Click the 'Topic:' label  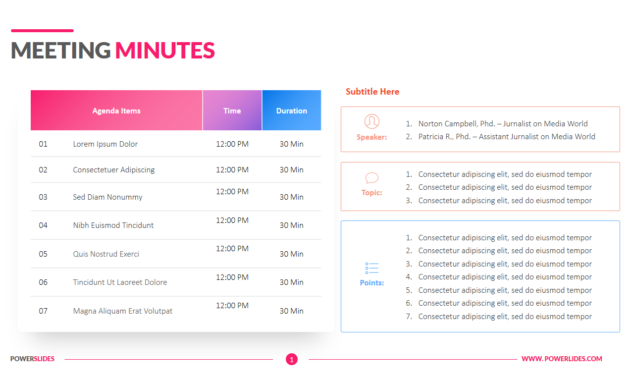pyautogui.click(x=372, y=192)
